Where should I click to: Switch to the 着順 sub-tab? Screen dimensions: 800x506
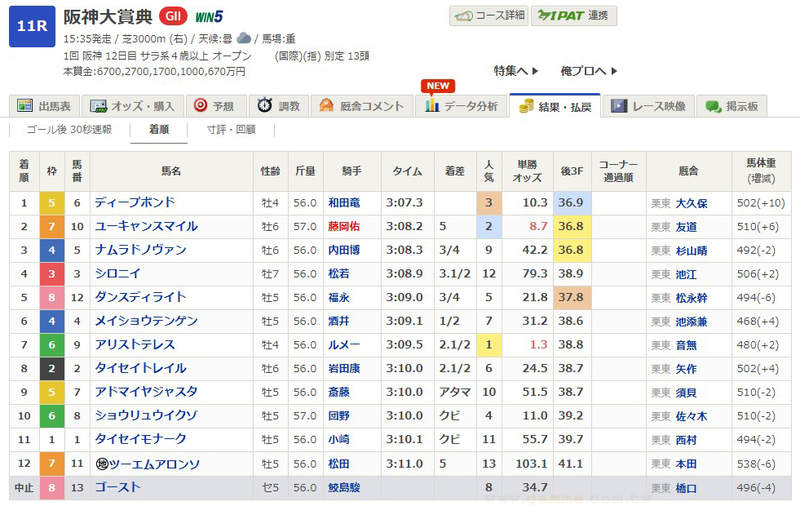click(x=159, y=130)
